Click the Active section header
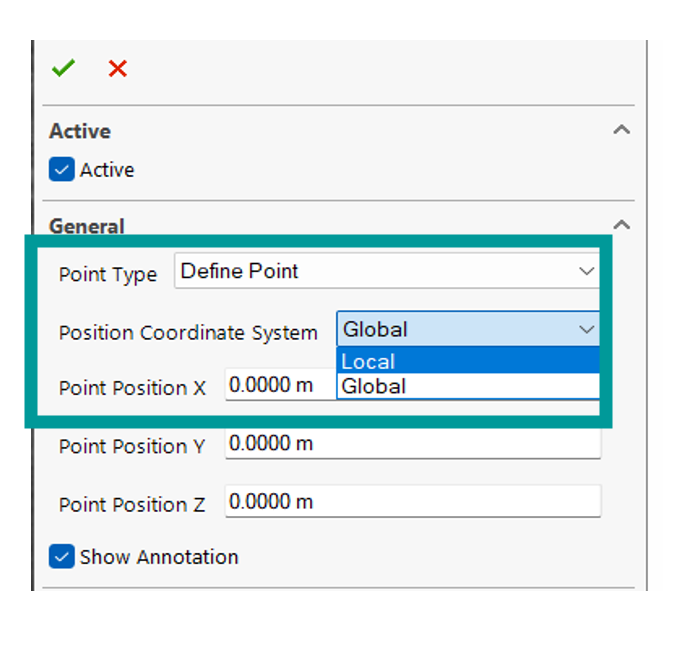 pos(80,131)
